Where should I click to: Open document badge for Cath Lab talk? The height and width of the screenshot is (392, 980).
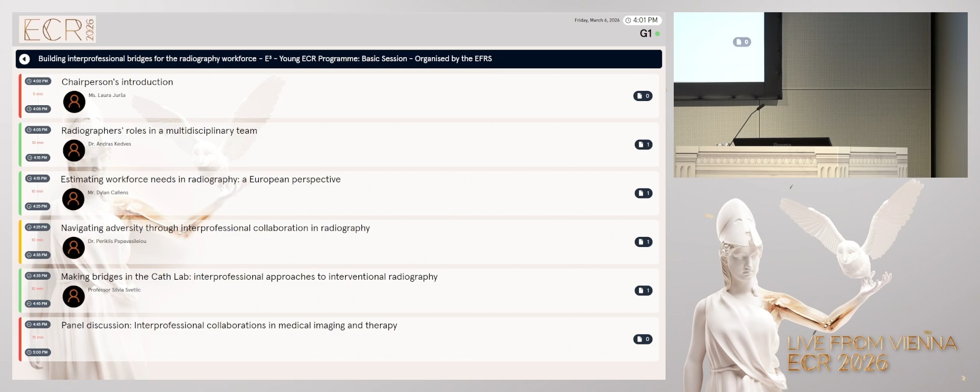pos(643,290)
